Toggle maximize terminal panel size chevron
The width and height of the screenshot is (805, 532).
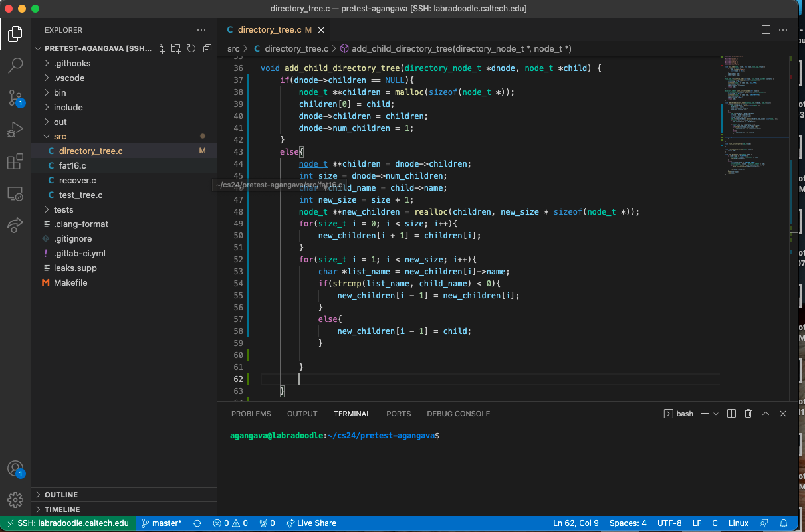point(766,414)
